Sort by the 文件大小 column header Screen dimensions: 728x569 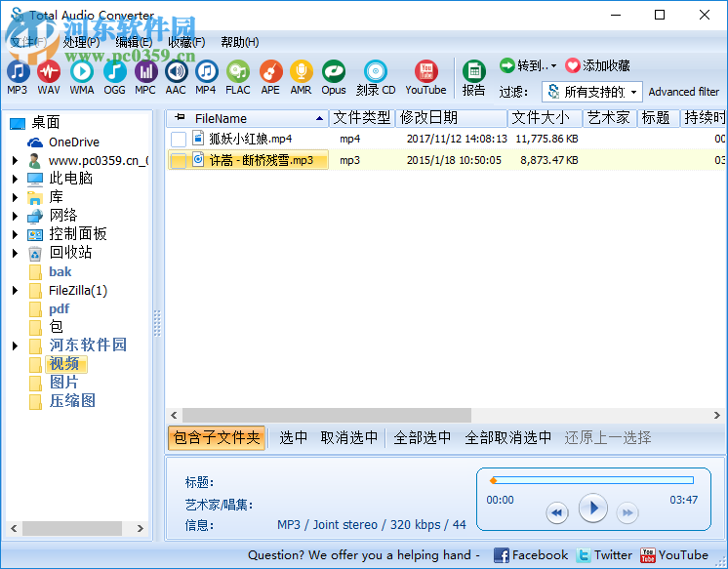tap(545, 118)
